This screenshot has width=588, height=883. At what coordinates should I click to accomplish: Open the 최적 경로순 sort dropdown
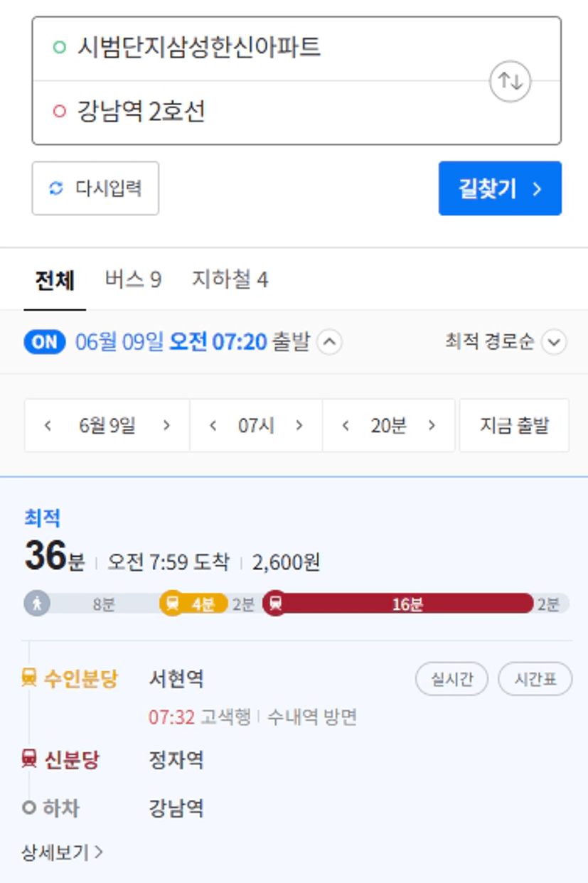554,342
